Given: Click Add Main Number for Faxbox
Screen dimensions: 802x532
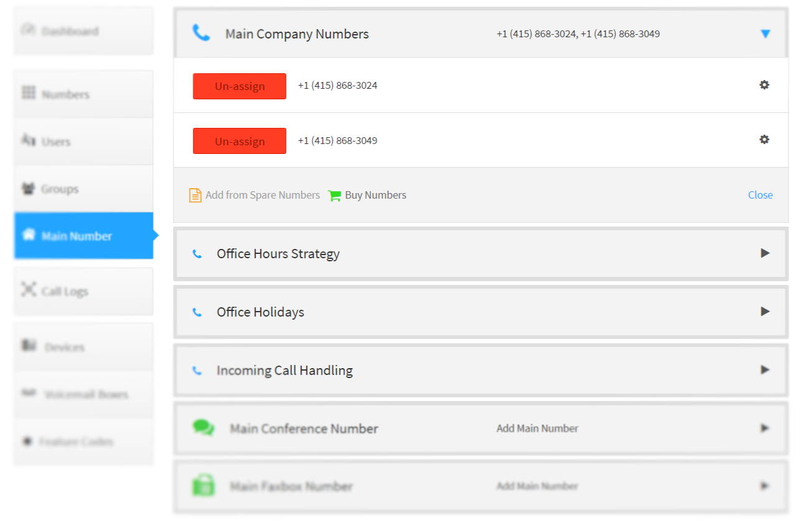Looking at the screenshot, I should coord(537,486).
